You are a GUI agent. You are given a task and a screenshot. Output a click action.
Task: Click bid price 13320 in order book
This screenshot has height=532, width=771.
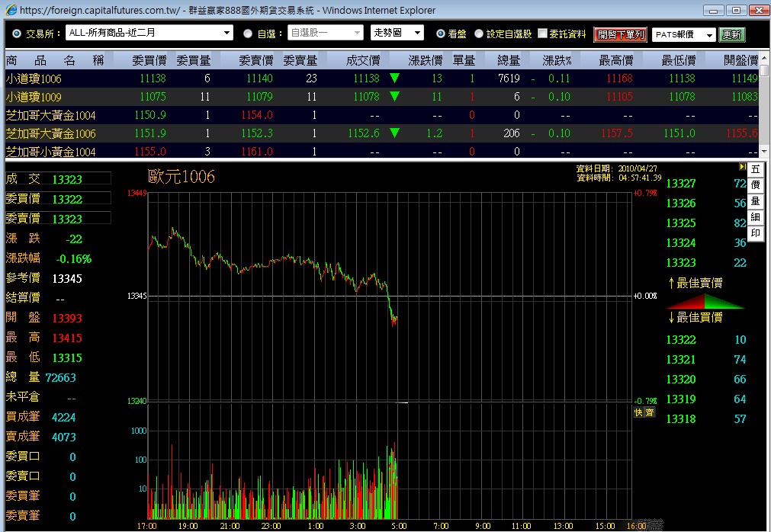(x=681, y=380)
